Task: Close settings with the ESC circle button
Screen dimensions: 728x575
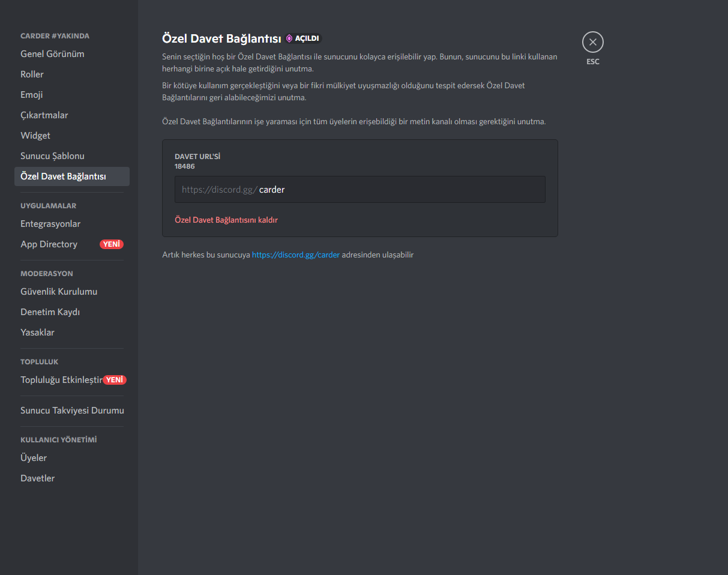Action: click(592, 42)
